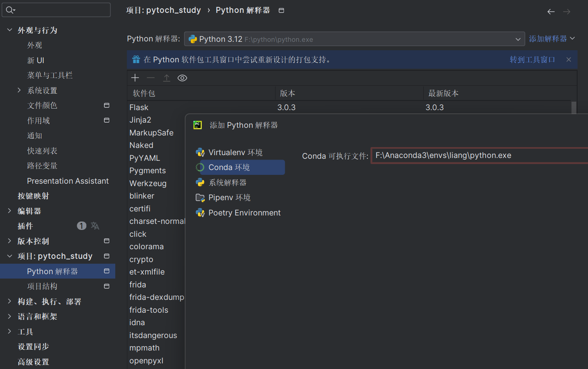Image resolution: width=588 pixels, height=369 pixels.
Task: Click the Pipenv folder icon
Action: tap(200, 197)
